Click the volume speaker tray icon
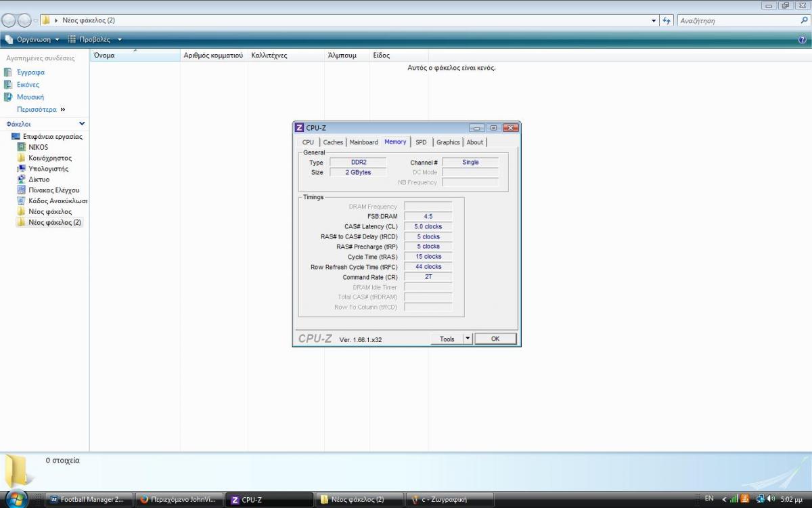This screenshot has height=508, width=812. 771,499
